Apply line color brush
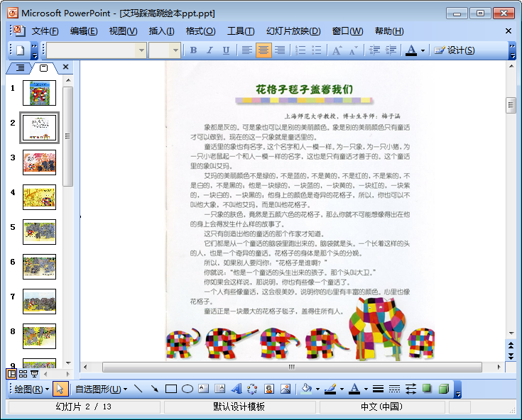 330,388
